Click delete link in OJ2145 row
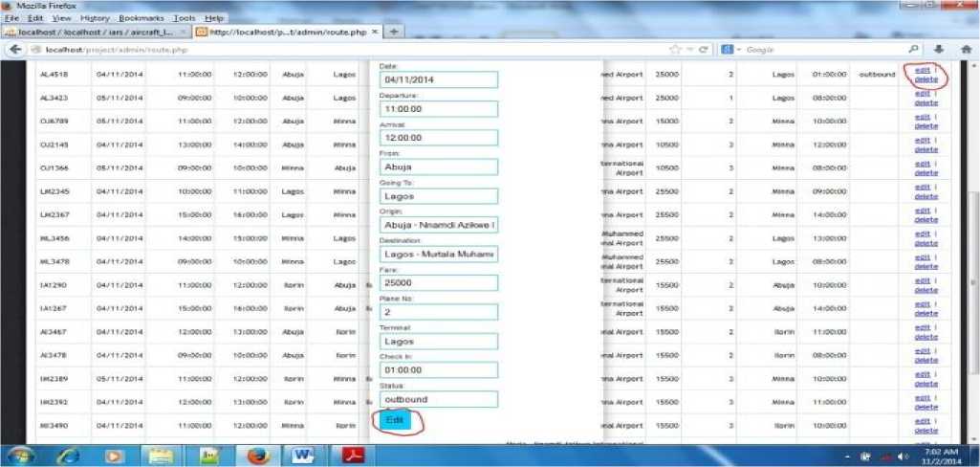Image resolution: width=980 pixels, height=467 pixels. [x=926, y=148]
